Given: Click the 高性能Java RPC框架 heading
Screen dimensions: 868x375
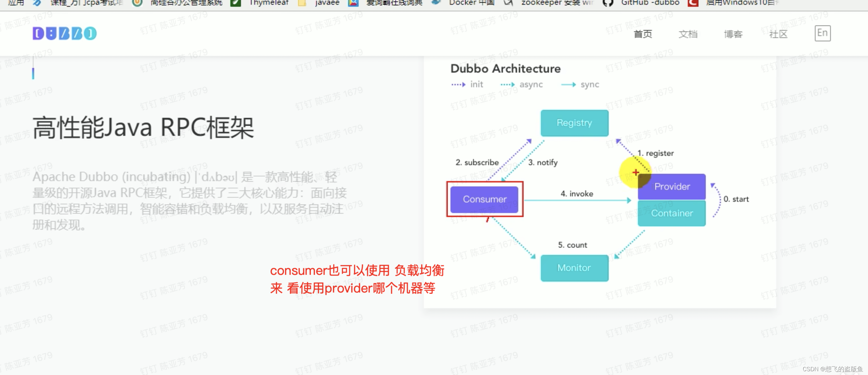Looking at the screenshot, I should tap(143, 128).
